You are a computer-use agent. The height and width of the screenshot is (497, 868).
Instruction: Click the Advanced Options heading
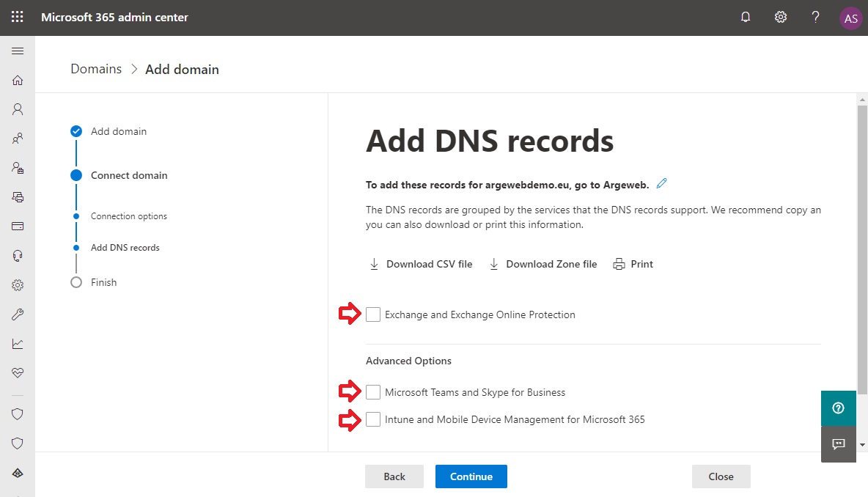click(408, 361)
